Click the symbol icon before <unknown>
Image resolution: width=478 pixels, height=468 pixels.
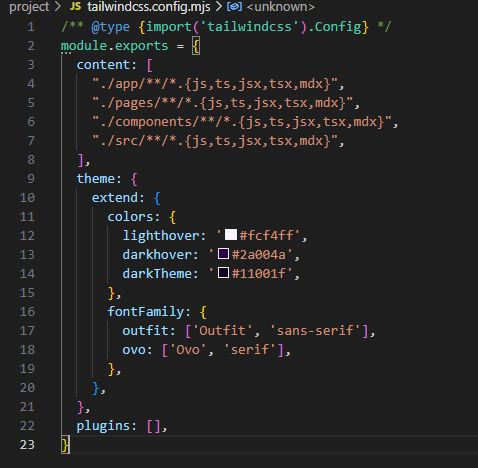(x=234, y=6)
